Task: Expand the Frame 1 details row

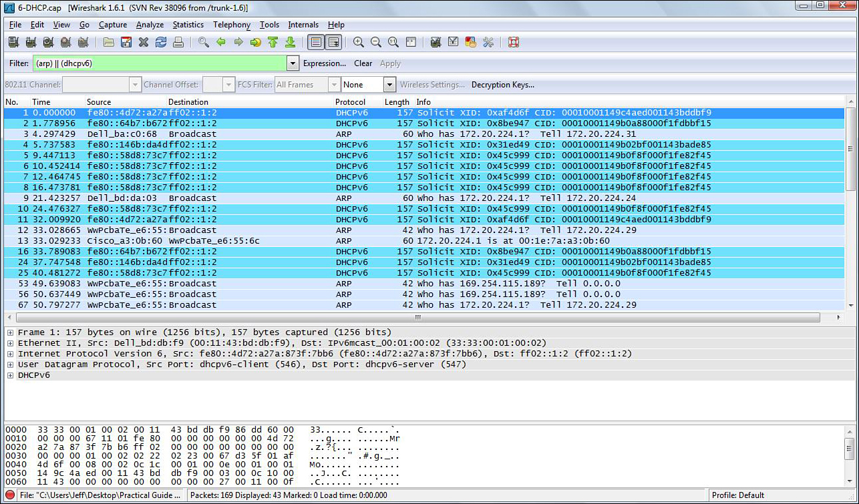Action: point(10,332)
